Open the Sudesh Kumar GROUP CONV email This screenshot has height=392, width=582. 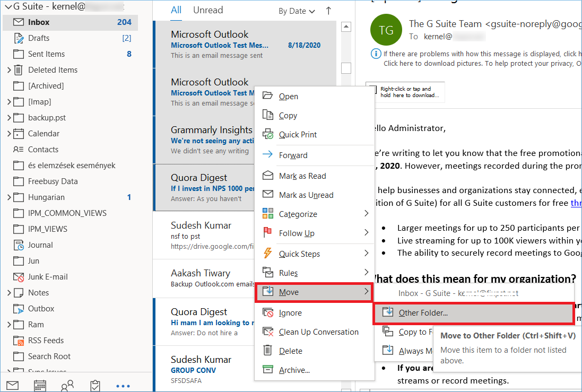coord(204,369)
